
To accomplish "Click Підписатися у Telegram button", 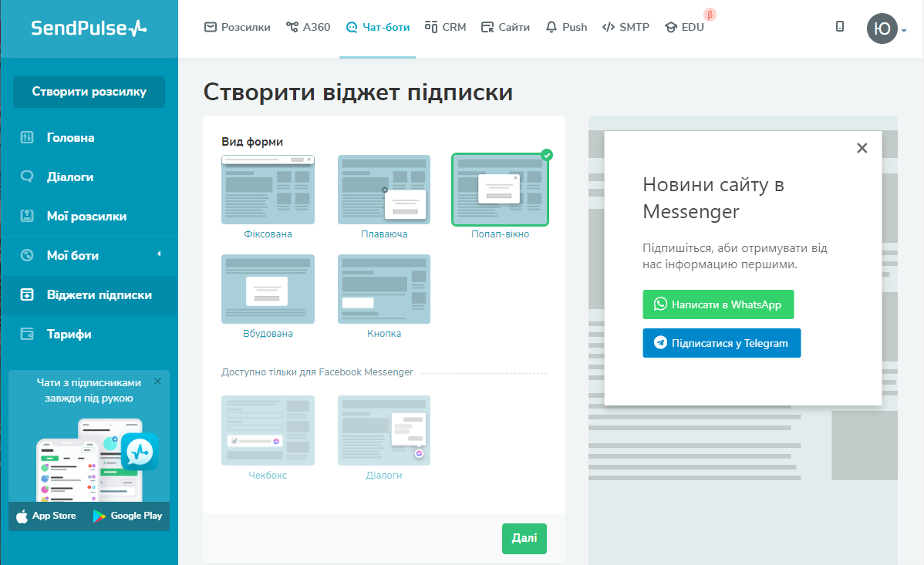I will (722, 343).
